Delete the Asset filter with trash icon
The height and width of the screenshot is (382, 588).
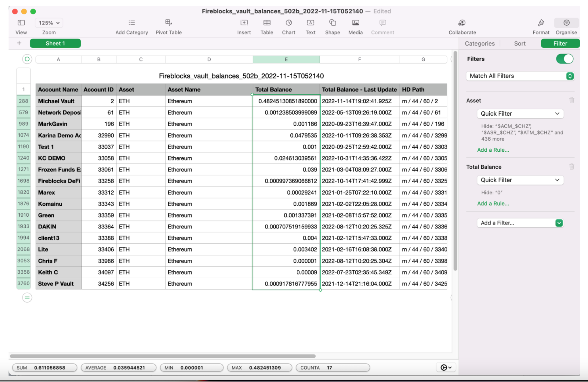572,100
